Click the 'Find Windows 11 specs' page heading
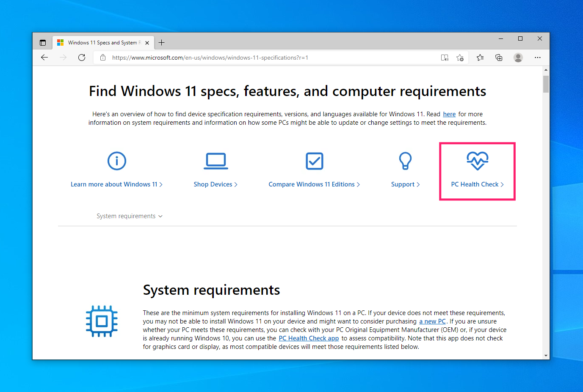The width and height of the screenshot is (583, 392). (287, 91)
